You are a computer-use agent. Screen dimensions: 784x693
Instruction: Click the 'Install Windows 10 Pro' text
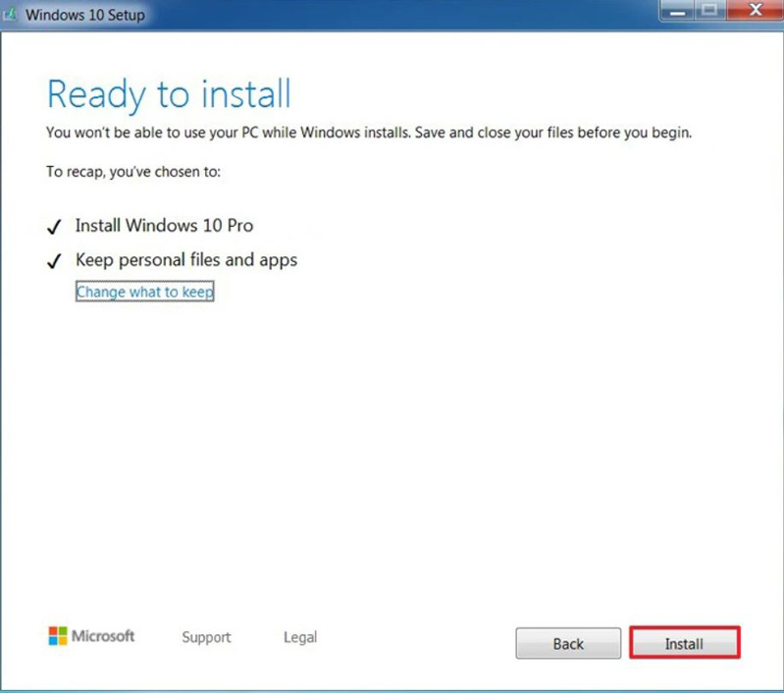[x=164, y=226]
